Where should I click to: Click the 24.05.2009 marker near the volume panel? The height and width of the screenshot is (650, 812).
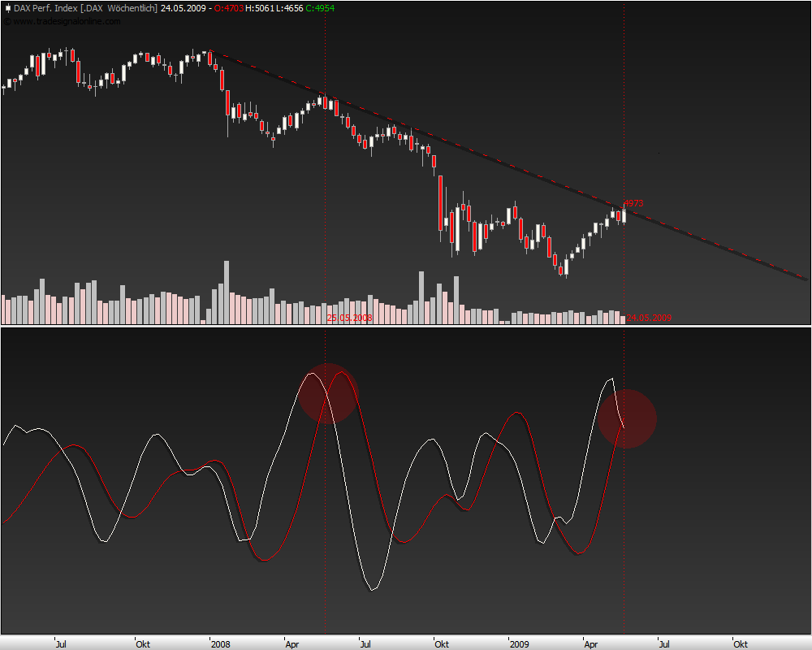pos(647,317)
